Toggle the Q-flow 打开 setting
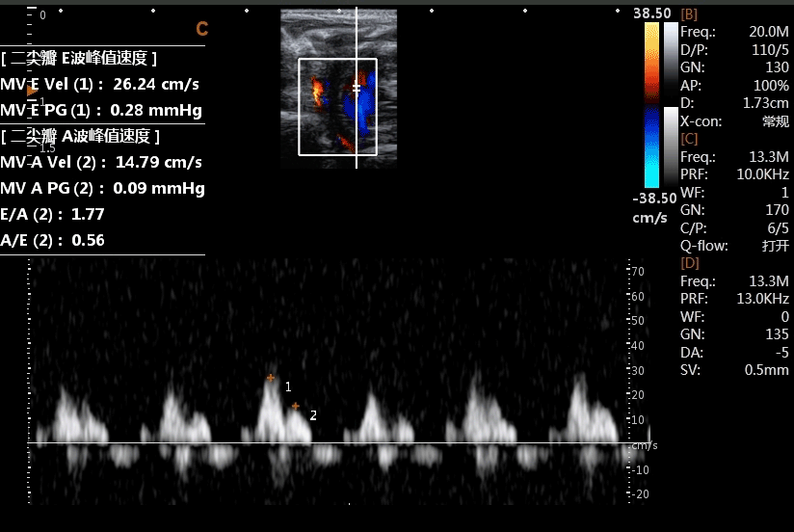Screen dimensions: 794x532 pyautogui.click(x=776, y=246)
